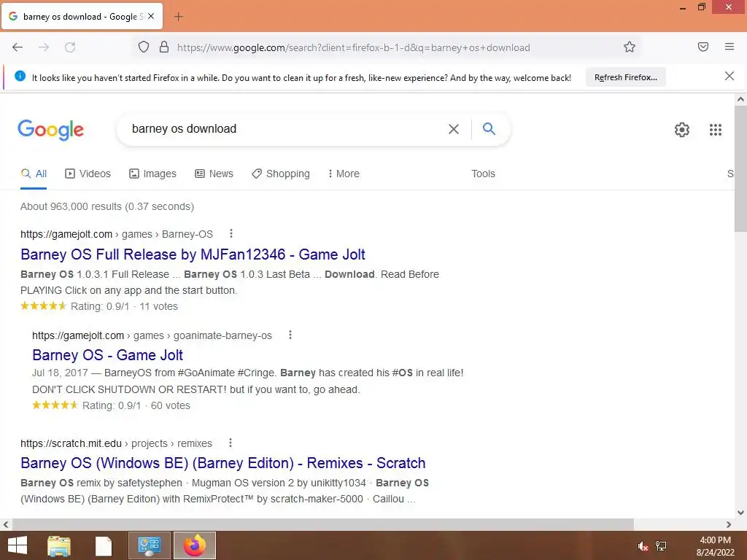
Task: Click the horizontal scrollbar left arrow
Action: 6,524
